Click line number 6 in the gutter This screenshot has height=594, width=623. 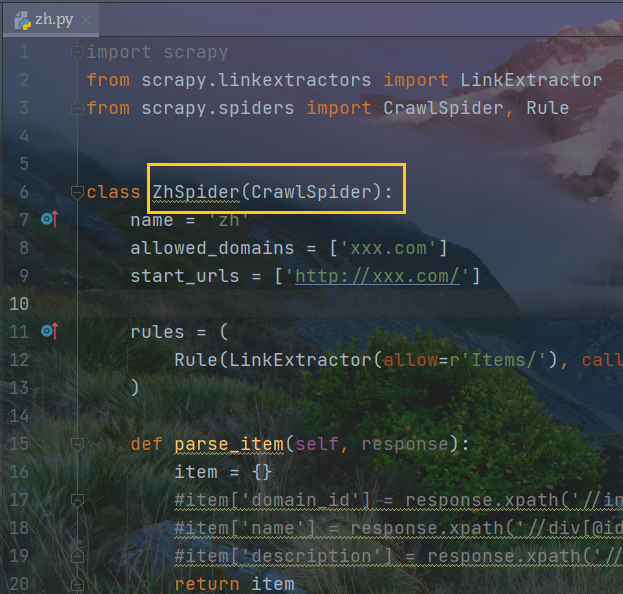click(24, 192)
